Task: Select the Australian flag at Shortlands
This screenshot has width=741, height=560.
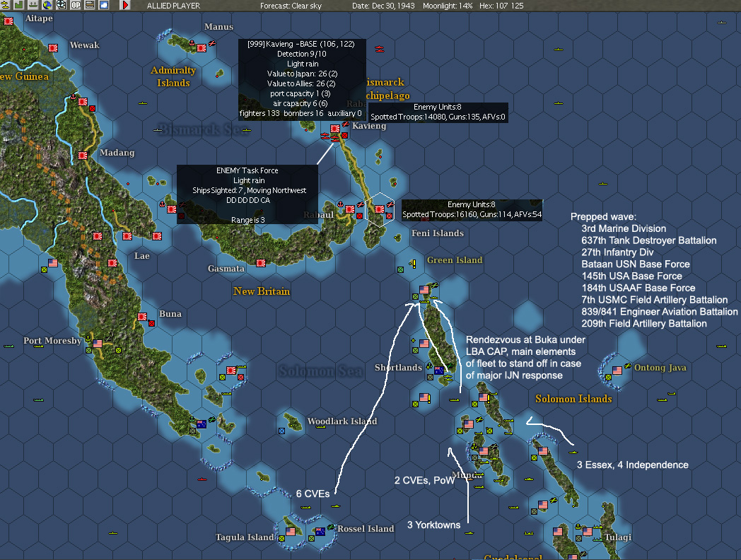Action: (439, 371)
